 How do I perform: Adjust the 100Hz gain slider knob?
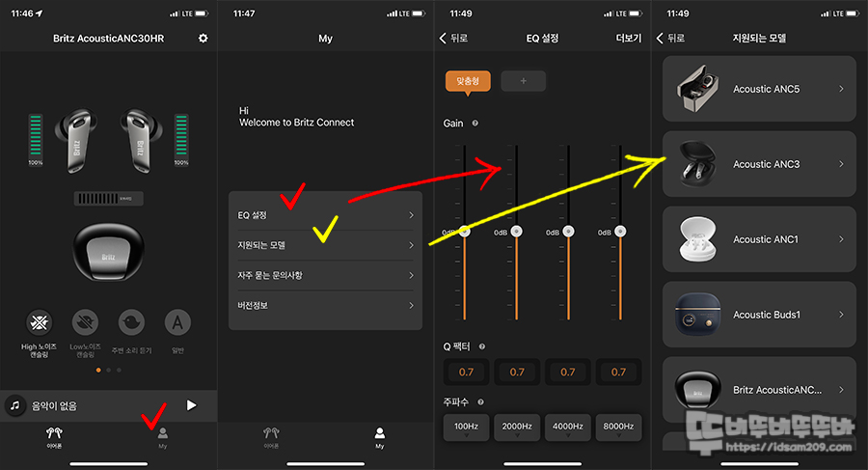point(465,232)
